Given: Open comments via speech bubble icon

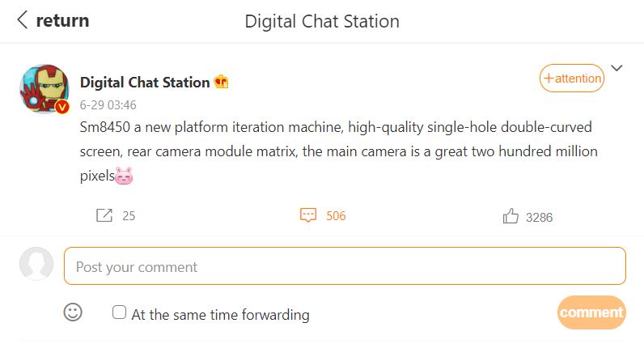Looking at the screenshot, I should 307,215.
